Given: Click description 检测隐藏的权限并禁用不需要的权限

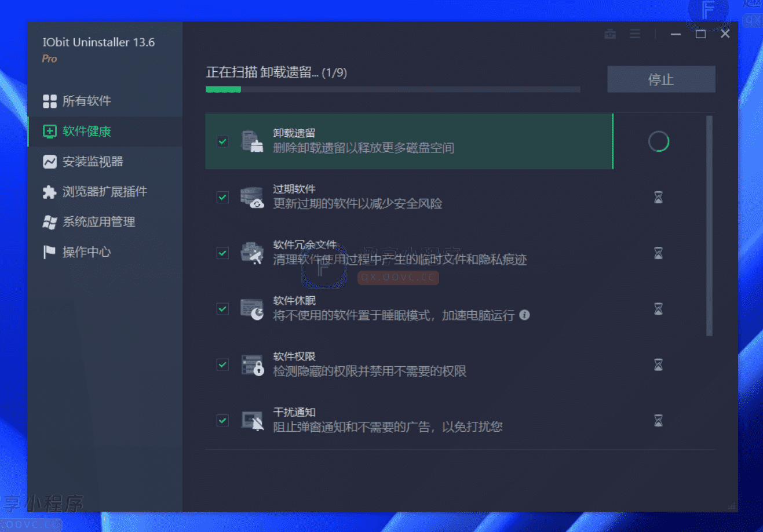Looking at the screenshot, I should pos(370,371).
